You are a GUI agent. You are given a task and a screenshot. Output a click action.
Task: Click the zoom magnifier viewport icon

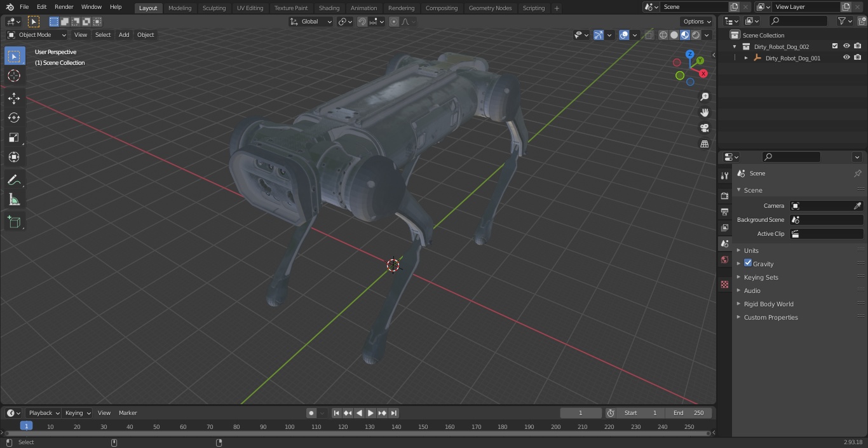coord(704,97)
